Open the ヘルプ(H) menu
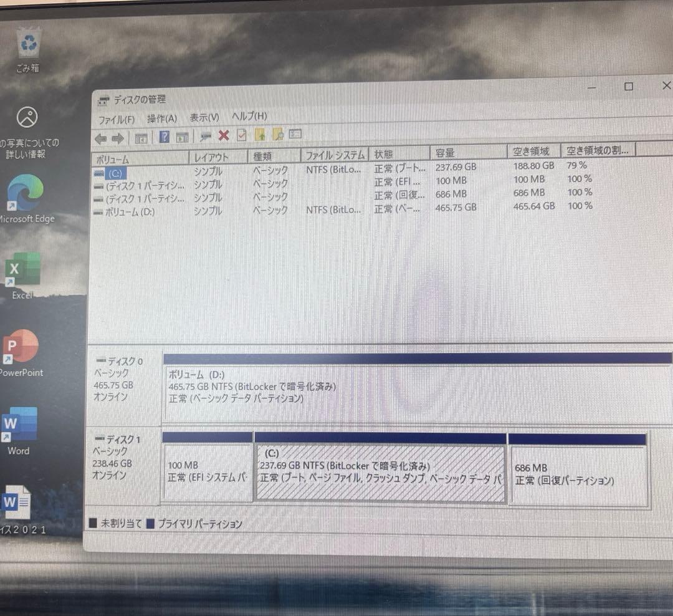 [x=248, y=117]
